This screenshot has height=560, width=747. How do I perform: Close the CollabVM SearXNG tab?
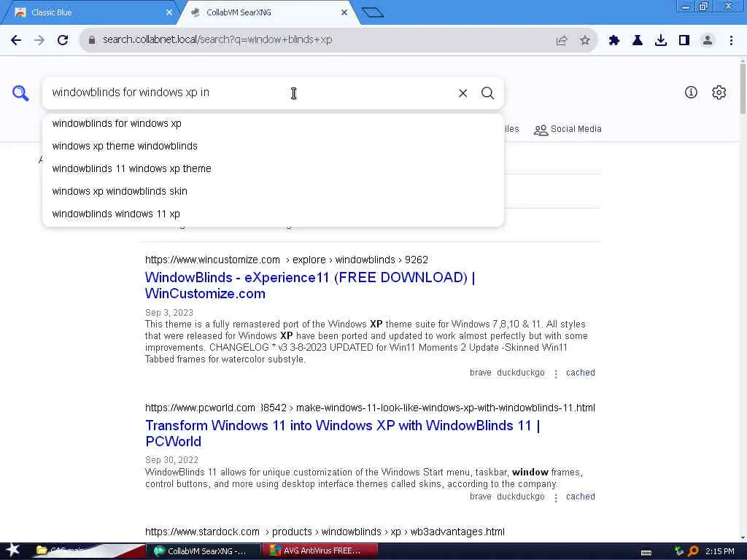coord(344,13)
